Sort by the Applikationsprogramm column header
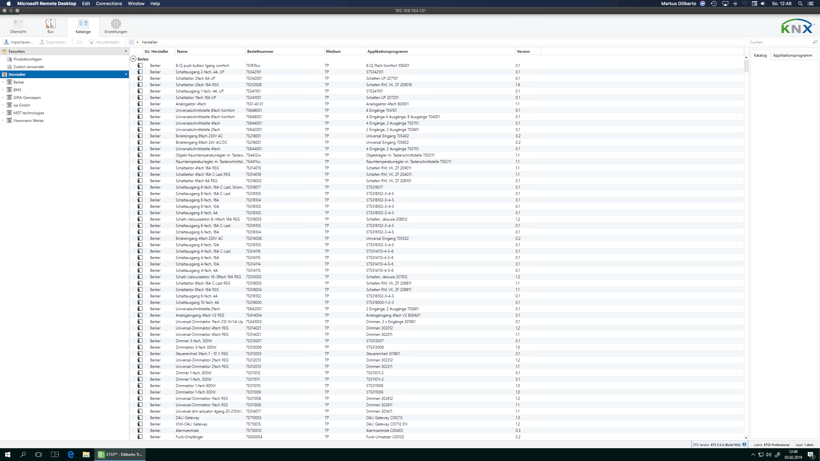The image size is (820, 461). click(x=388, y=52)
